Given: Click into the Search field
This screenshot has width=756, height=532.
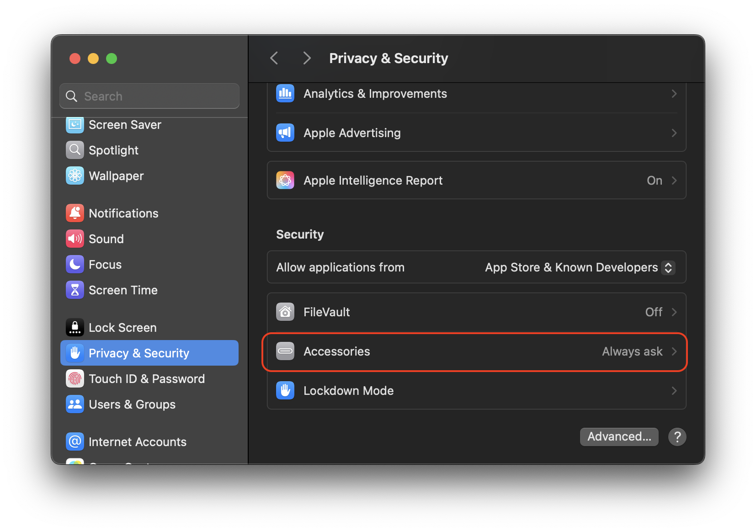Looking at the screenshot, I should tap(155, 96).
